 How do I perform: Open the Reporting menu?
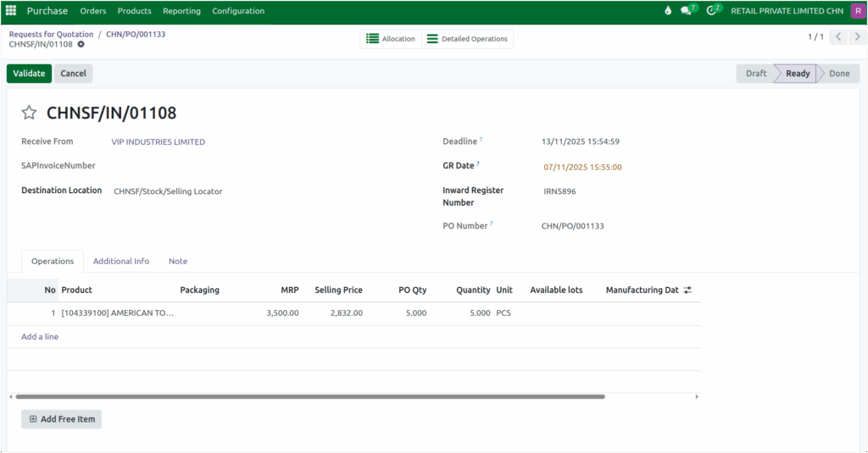click(x=181, y=11)
